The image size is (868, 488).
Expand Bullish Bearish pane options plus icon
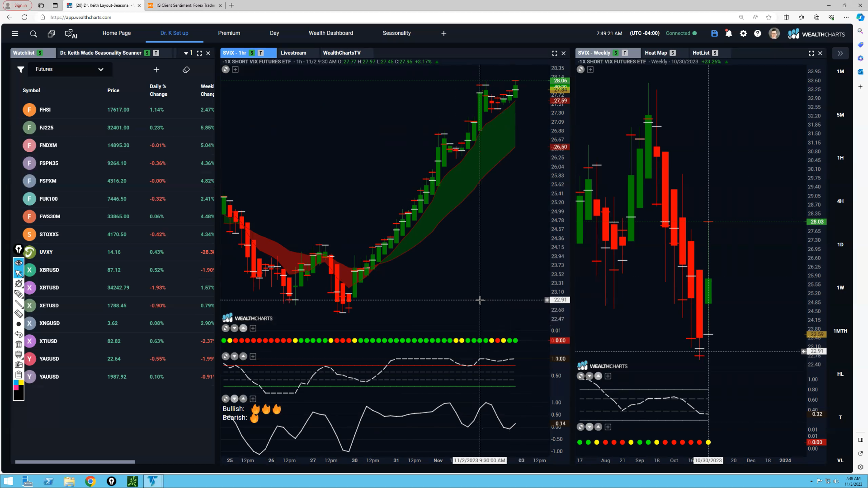253,399
